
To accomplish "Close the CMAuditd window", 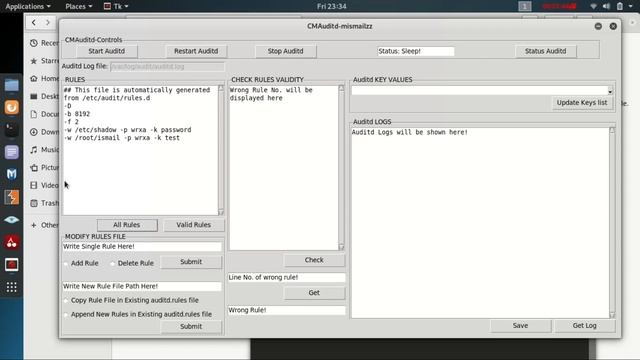I will point(613,26).
